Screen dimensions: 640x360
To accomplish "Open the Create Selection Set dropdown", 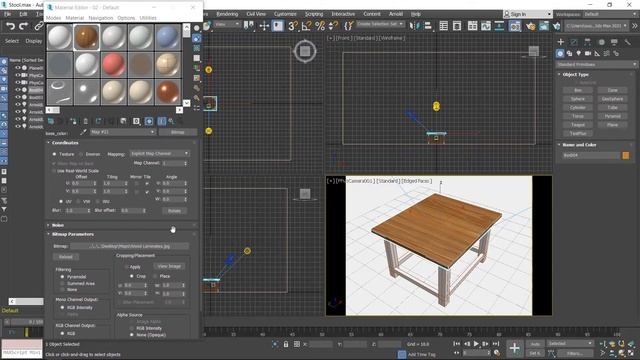I will 380,24.
